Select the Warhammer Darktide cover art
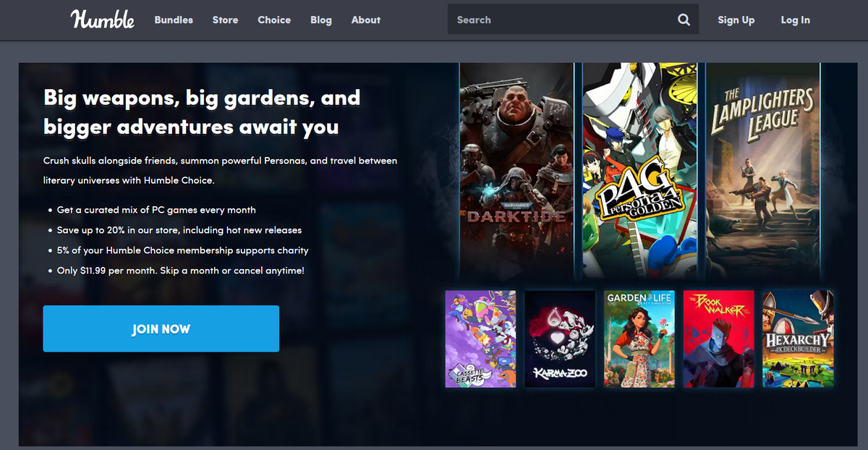 tap(516, 170)
